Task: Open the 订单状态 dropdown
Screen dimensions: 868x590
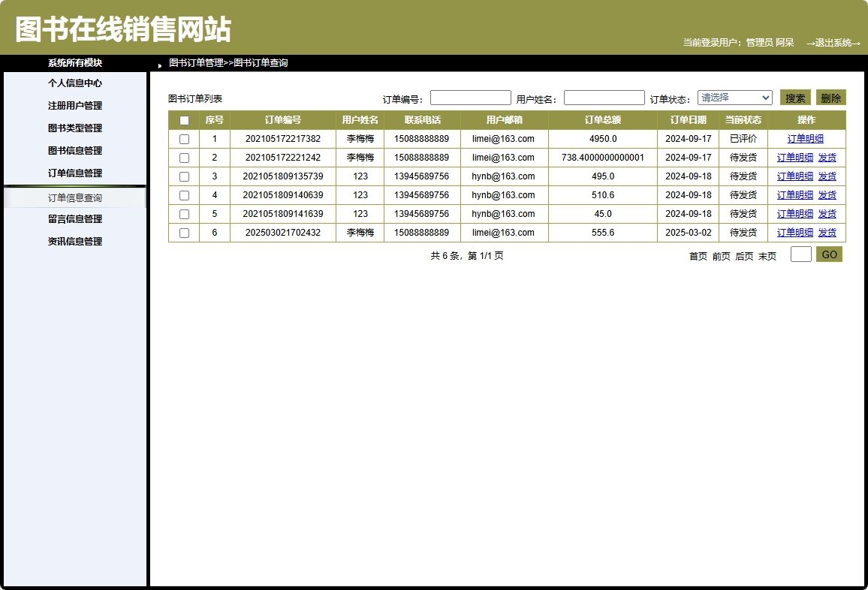Action: click(x=734, y=97)
